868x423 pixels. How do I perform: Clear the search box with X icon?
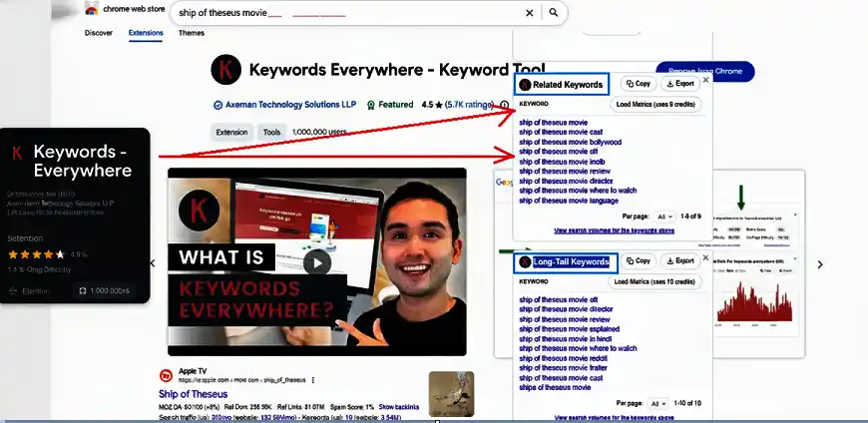tap(530, 13)
